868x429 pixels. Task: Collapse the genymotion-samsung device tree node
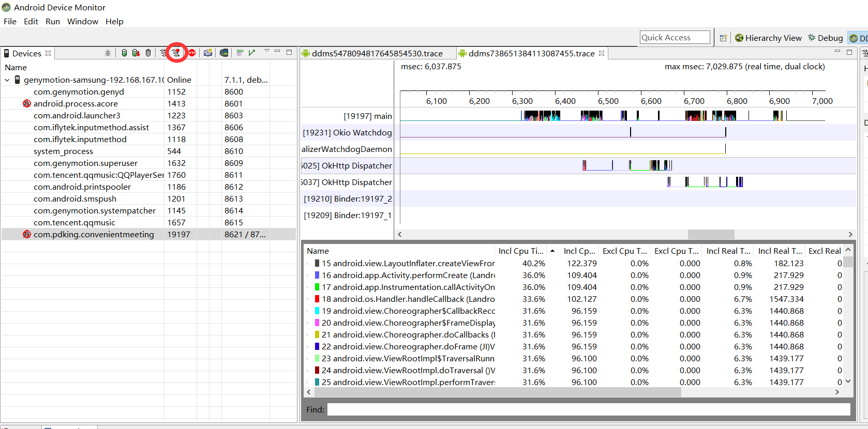click(x=7, y=80)
